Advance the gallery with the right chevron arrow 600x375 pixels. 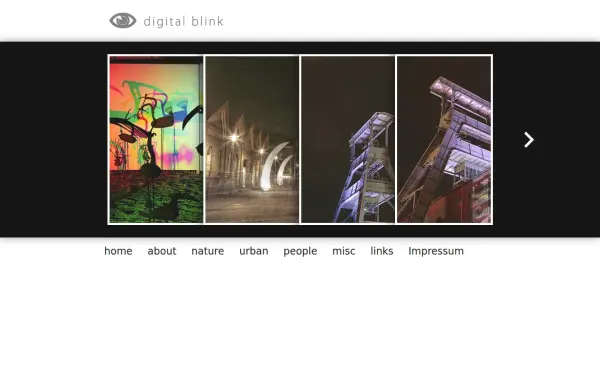(x=529, y=140)
